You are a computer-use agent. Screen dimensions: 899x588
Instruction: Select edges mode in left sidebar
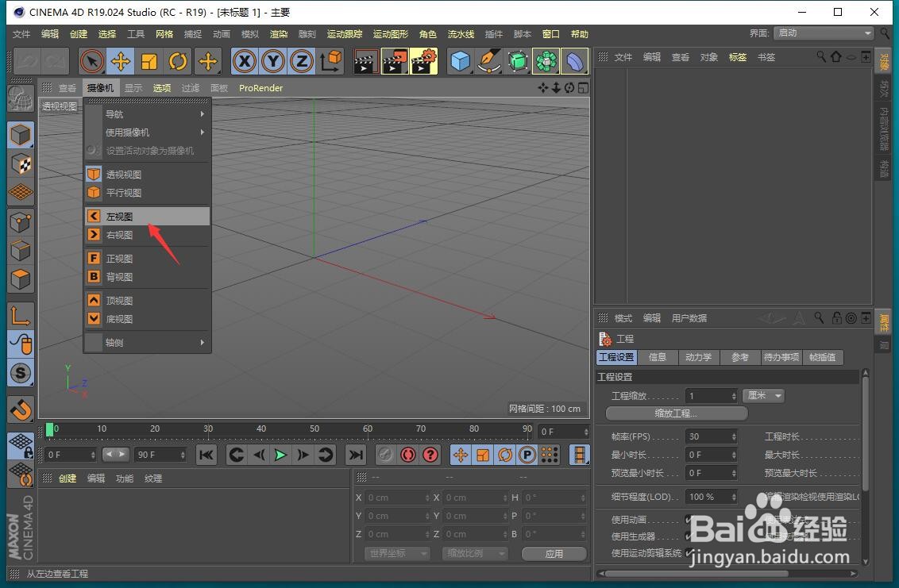21,251
